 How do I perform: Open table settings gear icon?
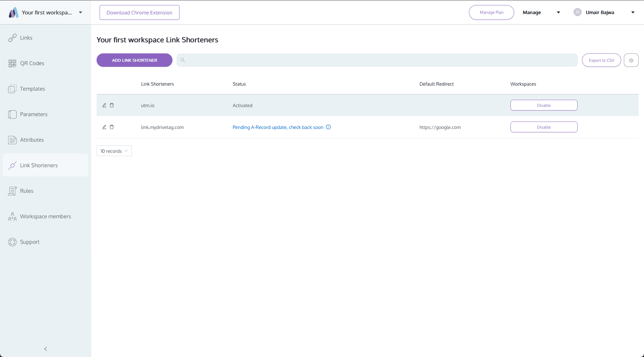coord(631,60)
